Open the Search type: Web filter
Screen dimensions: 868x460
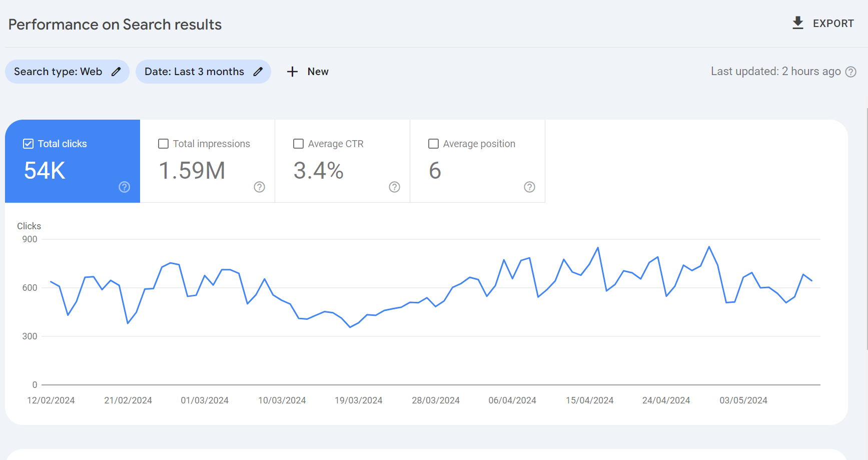click(58, 72)
